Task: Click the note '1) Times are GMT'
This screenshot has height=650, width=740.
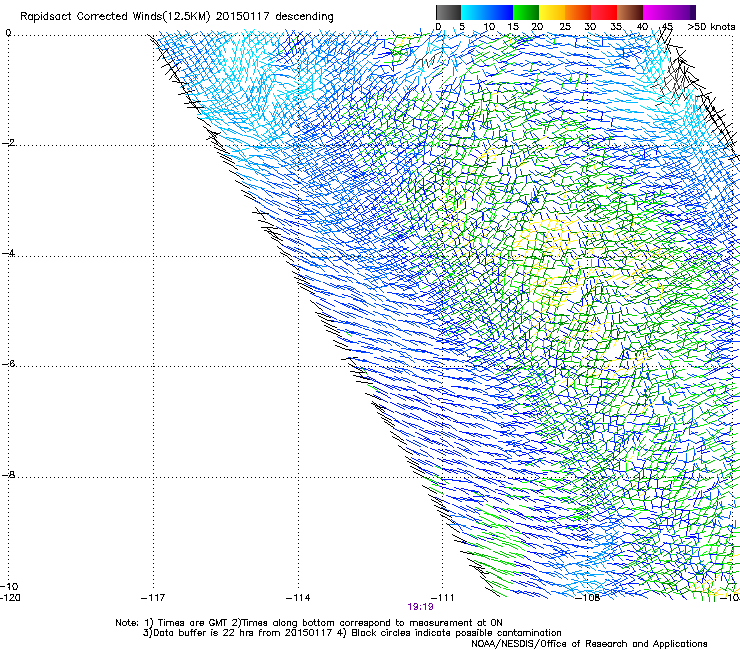Action: coord(185,623)
